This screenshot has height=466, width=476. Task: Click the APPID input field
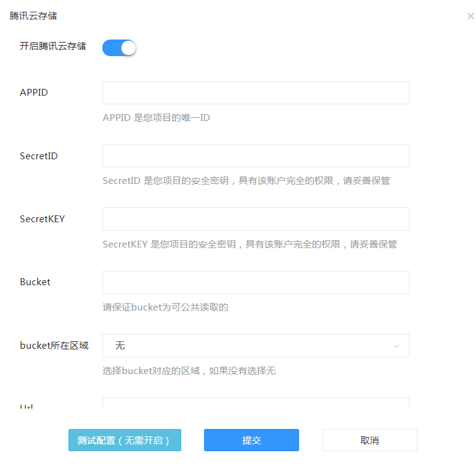coord(256,93)
